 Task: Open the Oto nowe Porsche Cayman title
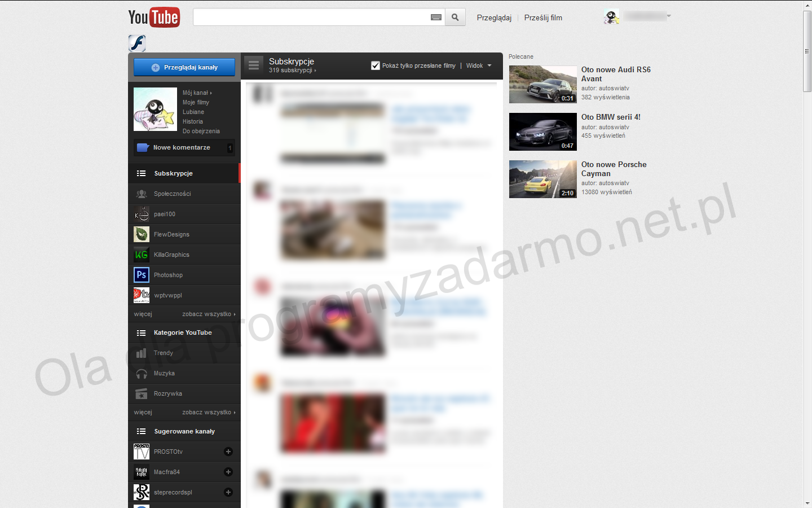click(x=614, y=169)
